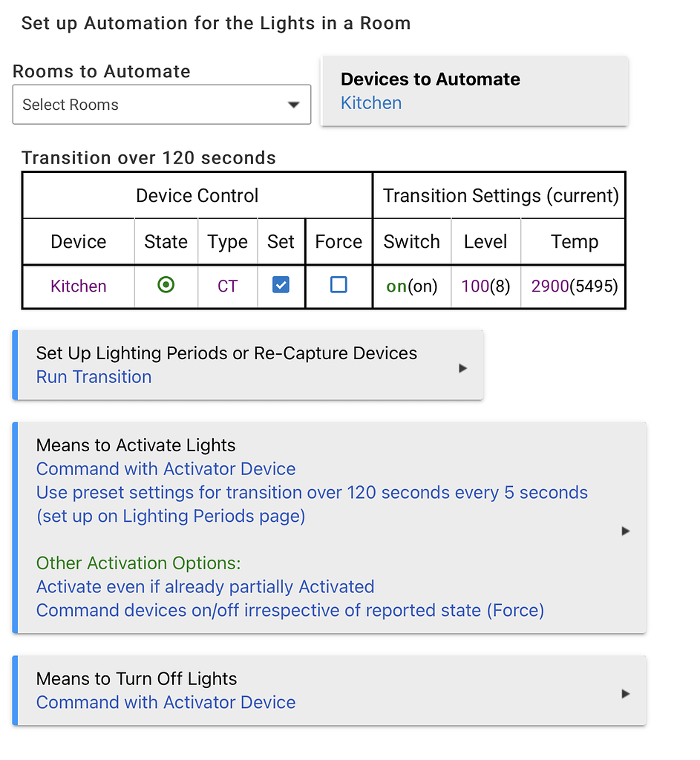This screenshot has width=700, height=760.
Task: Click the 100(8) level value
Action: coord(485,286)
